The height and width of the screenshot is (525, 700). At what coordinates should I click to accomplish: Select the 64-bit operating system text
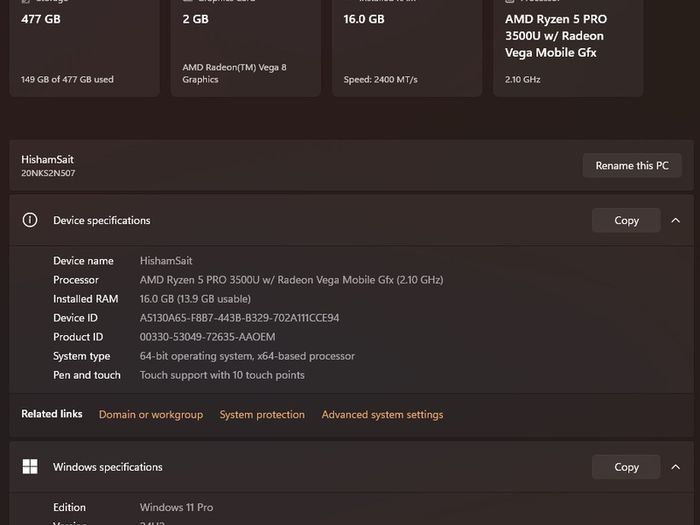point(247,356)
